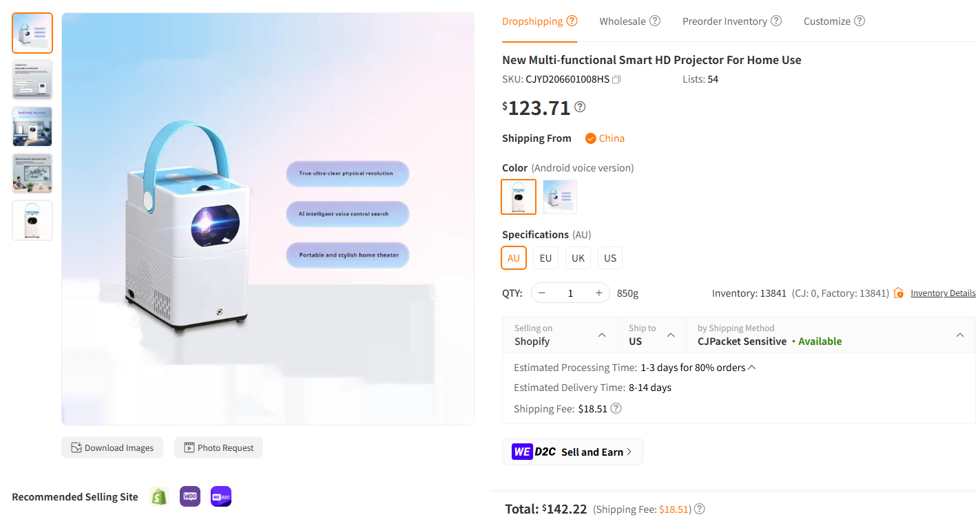Image resolution: width=980 pixels, height=517 pixels.
Task: Increase quantity with the plus button
Action: point(599,293)
